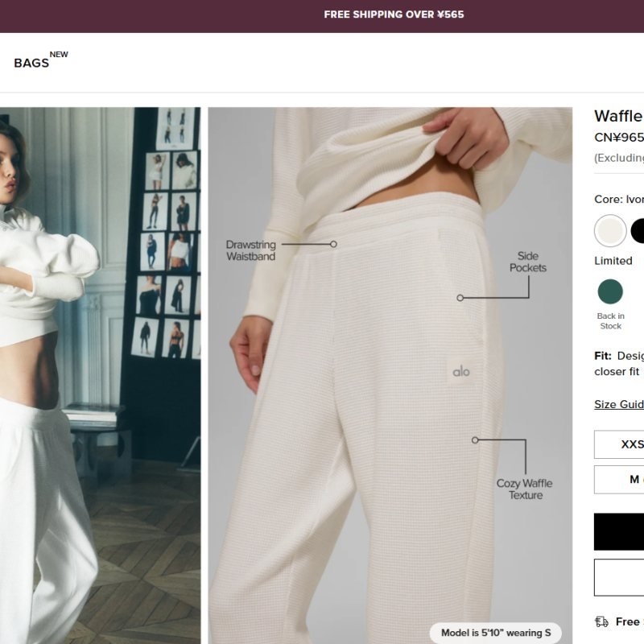Screen dimensions: 644x644
Task: Select the Ivory color swatch
Action: coord(610,230)
